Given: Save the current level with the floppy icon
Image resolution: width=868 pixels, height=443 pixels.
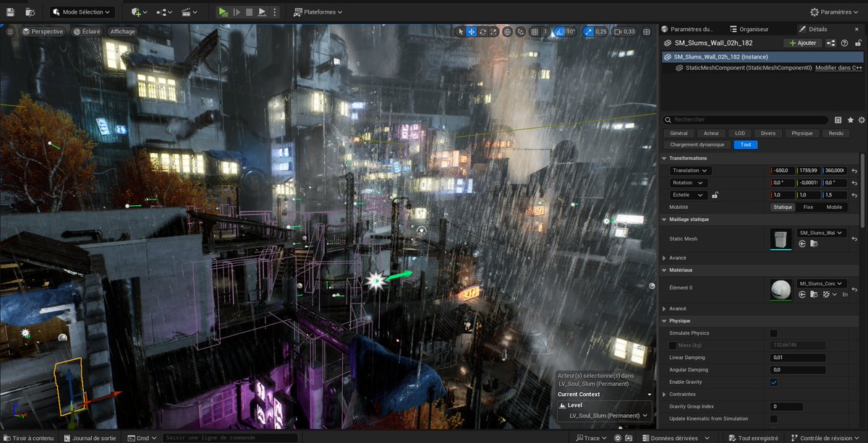Looking at the screenshot, I should [10, 12].
